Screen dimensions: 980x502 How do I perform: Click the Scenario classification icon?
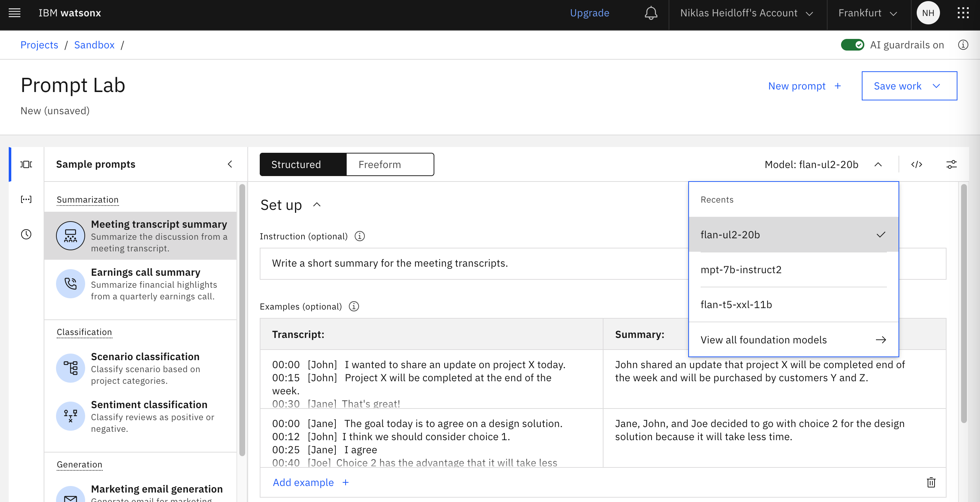pos(70,368)
